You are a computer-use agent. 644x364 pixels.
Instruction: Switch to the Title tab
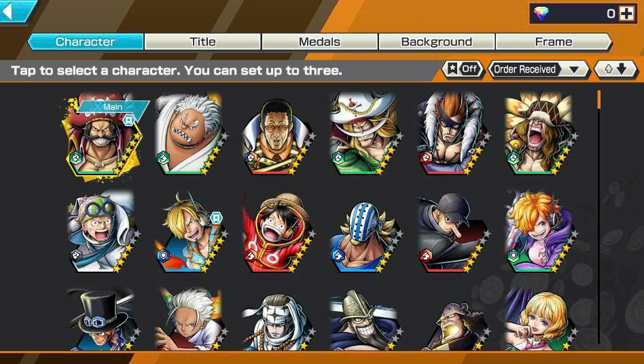(202, 42)
